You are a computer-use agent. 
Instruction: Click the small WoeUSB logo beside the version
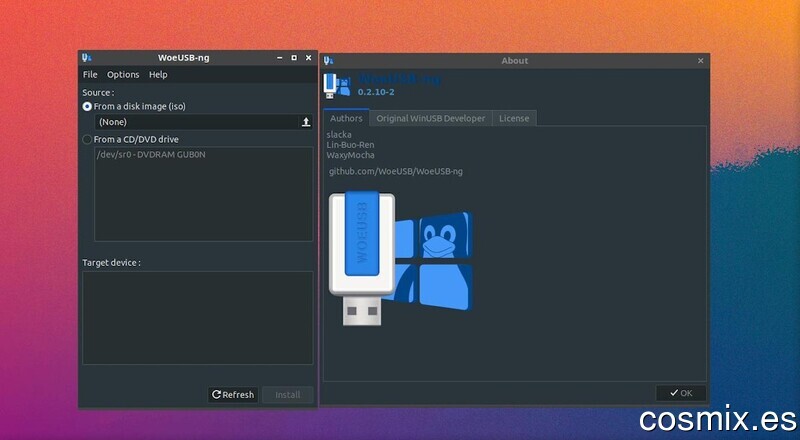pos(337,85)
